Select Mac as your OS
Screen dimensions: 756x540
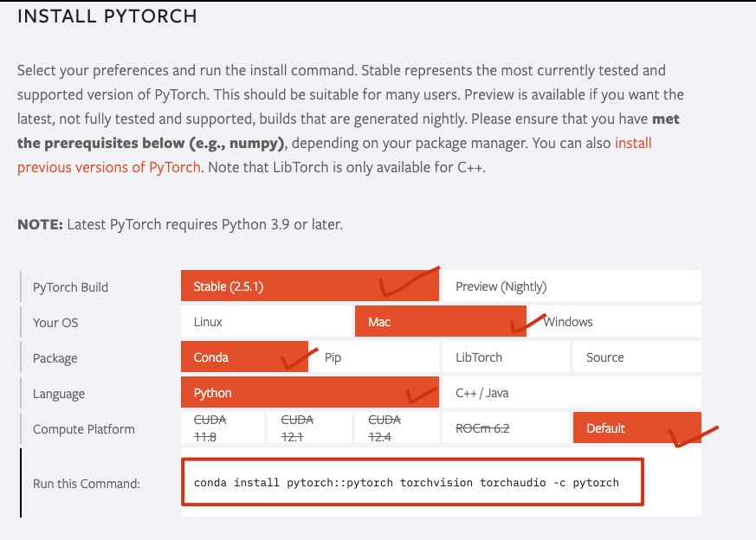[440, 321]
